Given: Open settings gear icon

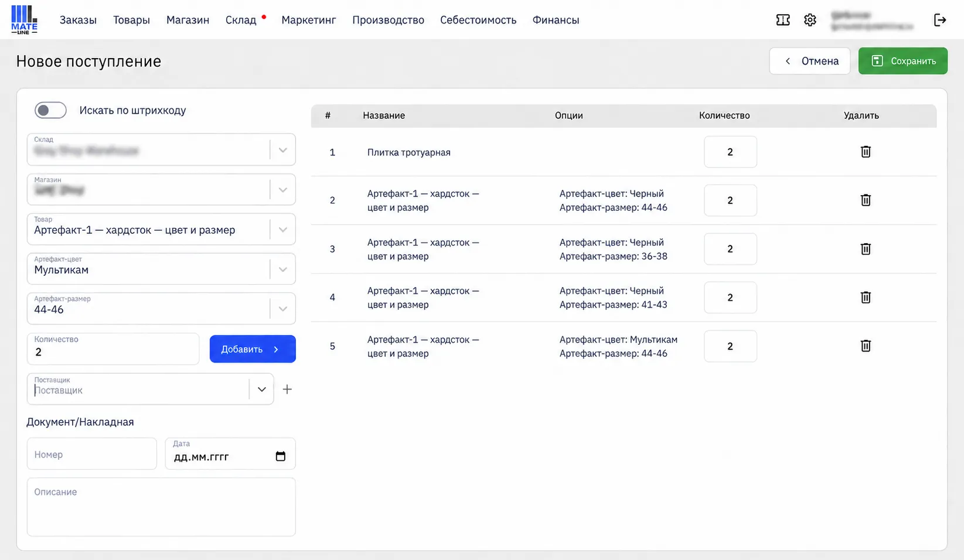Looking at the screenshot, I should tap(810, 20).
